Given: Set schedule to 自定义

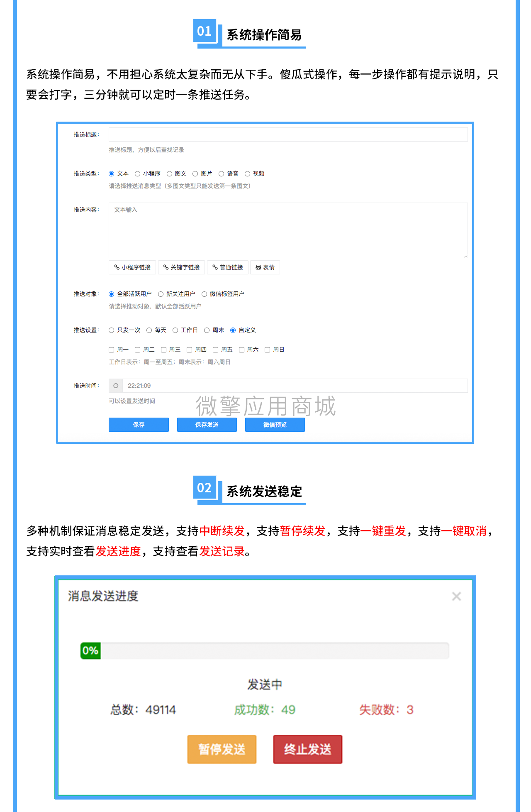Looking at the screenshot, I should pos(233,330).
